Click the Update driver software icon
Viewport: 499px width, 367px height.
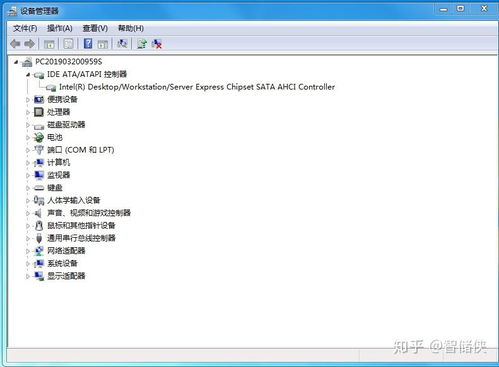142,44
